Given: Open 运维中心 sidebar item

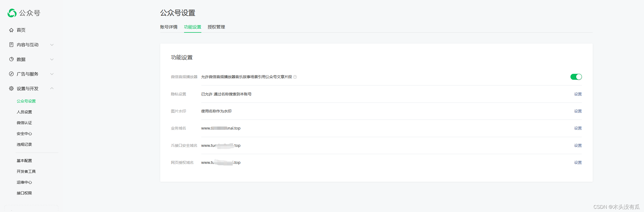Looking at the screenshot, I should pyautogui.click(x=24, y=182).
